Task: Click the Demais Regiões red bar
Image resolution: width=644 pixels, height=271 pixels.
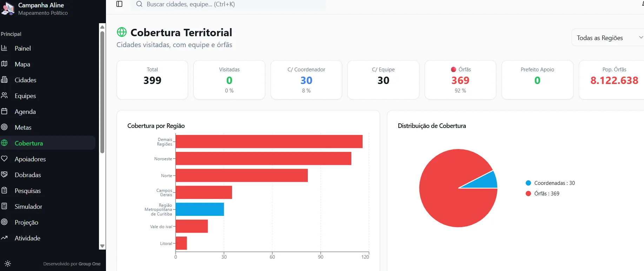Action: 269,142
